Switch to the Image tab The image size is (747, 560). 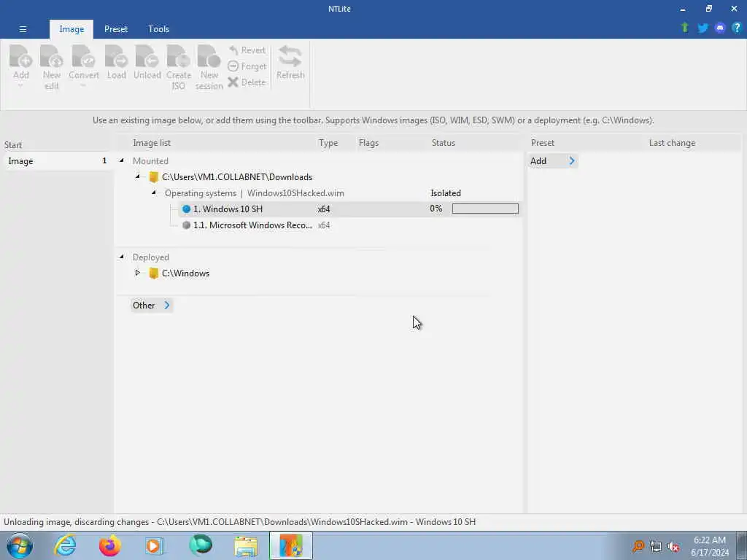71,29
